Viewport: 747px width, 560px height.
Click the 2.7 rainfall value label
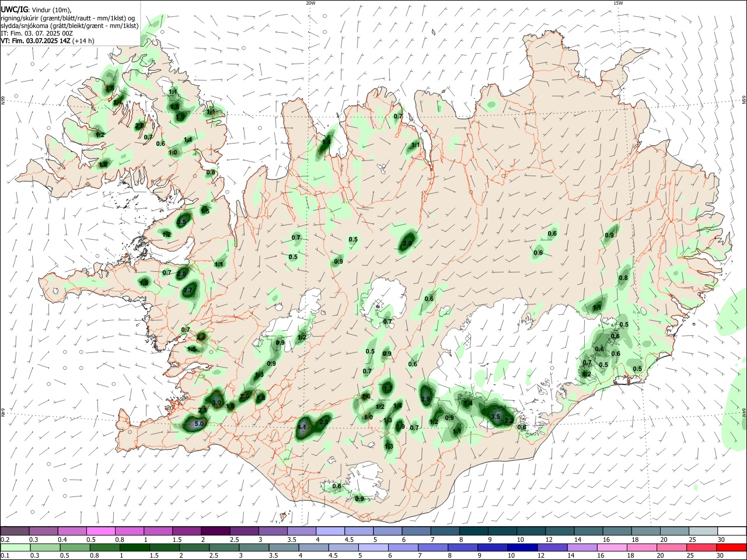(188, 290)
